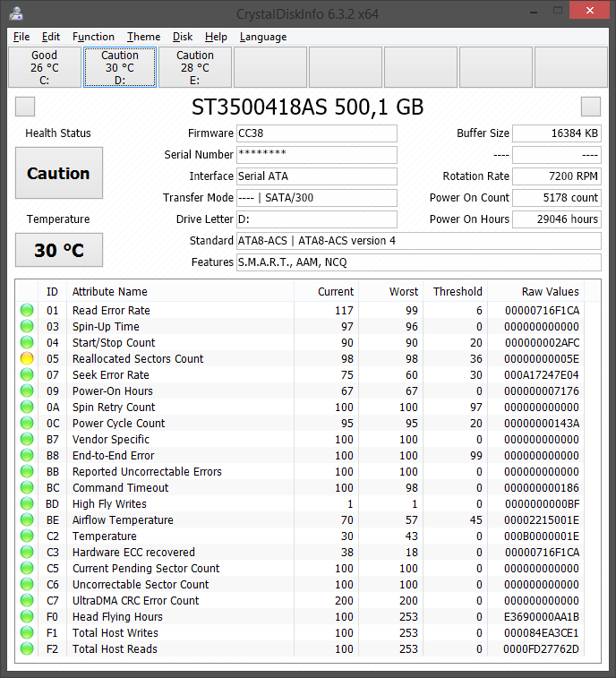Viewport: 616px width, 678px height.
Task: Click the Power On Hours 29046 field
Action: (x=557, y=219)
